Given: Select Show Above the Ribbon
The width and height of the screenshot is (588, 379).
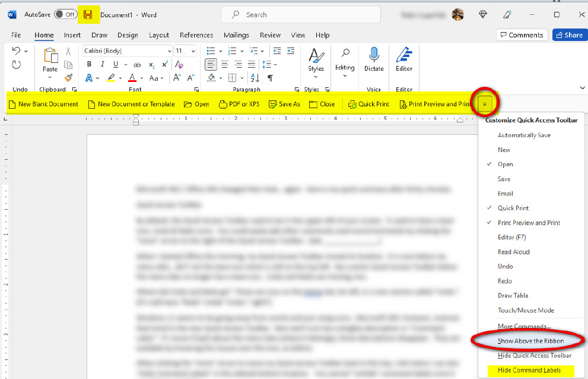Looking at the screenshot, I should point(530,341).
